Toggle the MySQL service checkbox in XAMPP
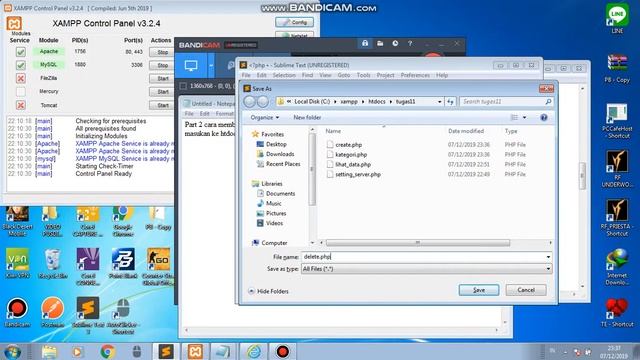640x360 pixels. tap(20, 65)
